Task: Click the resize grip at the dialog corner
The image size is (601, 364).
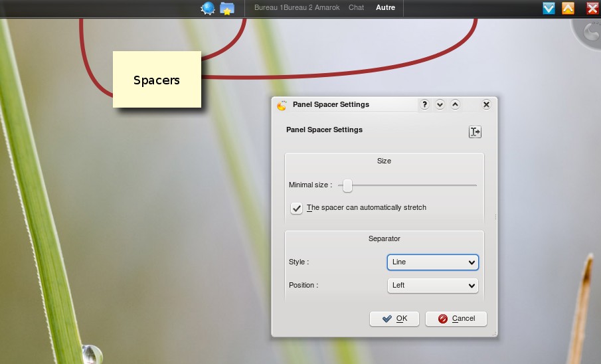Action: point(494,333)
